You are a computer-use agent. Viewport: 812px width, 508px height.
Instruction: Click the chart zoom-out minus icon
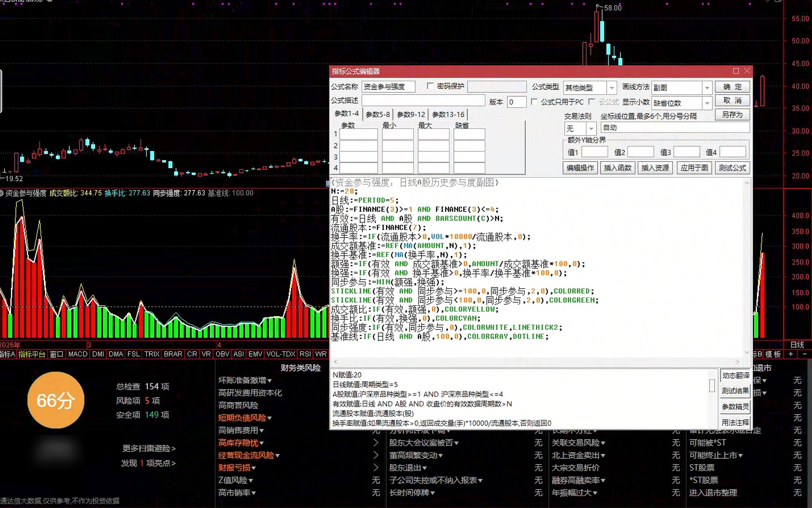[804, 354]
